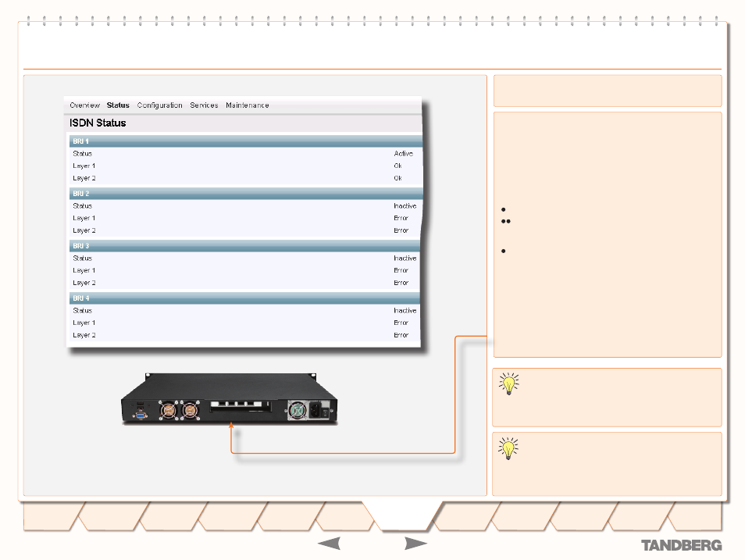Image resolution: width=745 pixels, height=560 pixels.
Task: Click BRI 3 Layer 1 Error value
Action: pos(401,270)
